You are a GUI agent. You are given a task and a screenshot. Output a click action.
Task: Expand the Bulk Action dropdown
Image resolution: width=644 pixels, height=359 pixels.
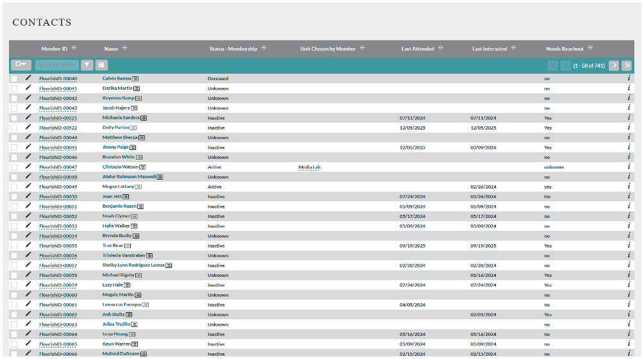pos(57,65)
